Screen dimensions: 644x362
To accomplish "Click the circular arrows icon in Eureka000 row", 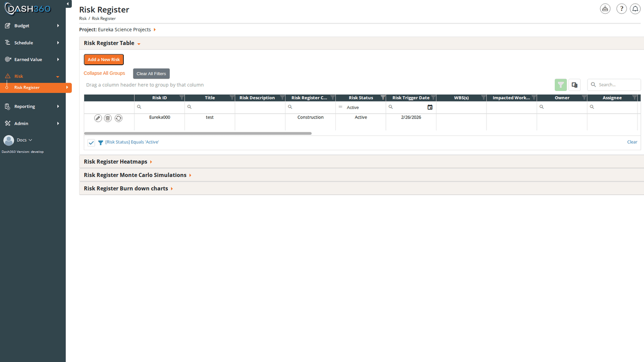I will click(x=119, y=119).
